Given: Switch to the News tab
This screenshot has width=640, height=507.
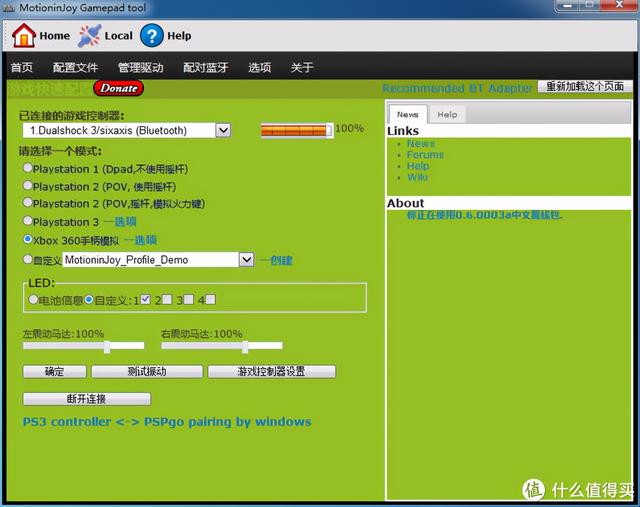Looking at the screenshot, I should (x=408, y=114).
